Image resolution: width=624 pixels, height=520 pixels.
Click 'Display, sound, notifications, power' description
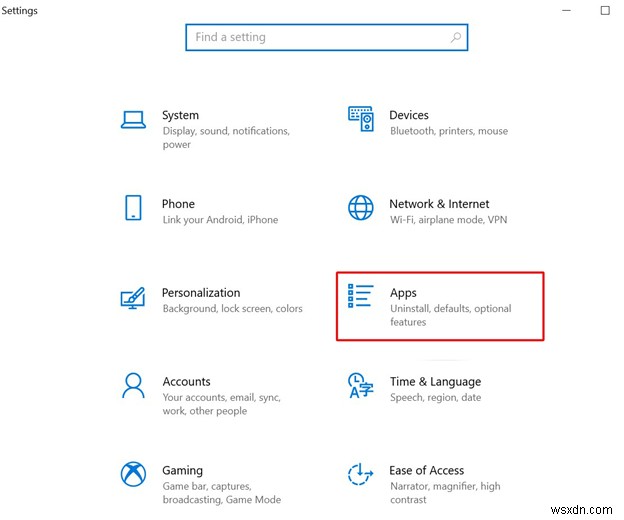[226, 138]
